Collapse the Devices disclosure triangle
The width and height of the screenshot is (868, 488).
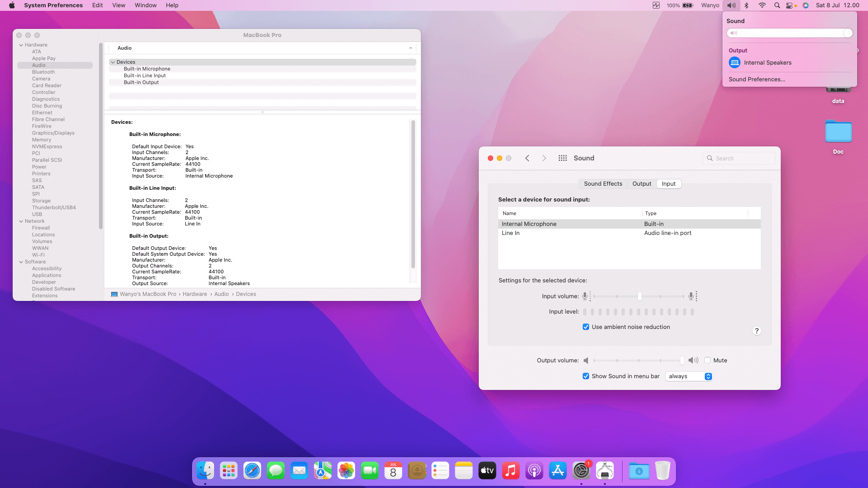pos(113,62)
